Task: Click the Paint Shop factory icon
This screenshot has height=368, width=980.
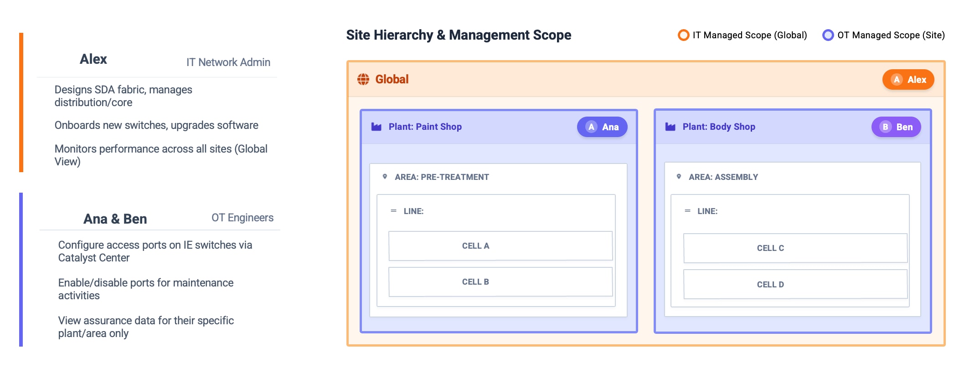Action: (376, 127)
